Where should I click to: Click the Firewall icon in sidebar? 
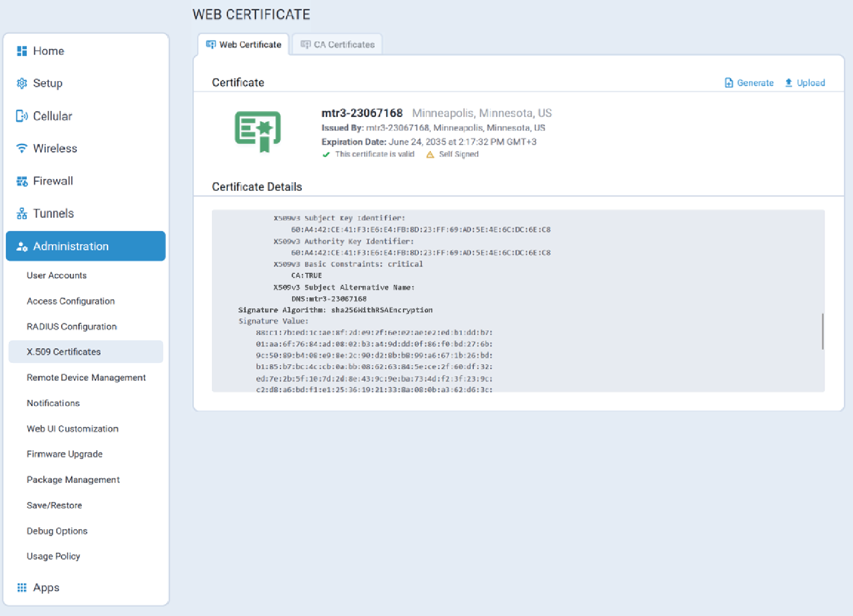click(x=22, y=181)
